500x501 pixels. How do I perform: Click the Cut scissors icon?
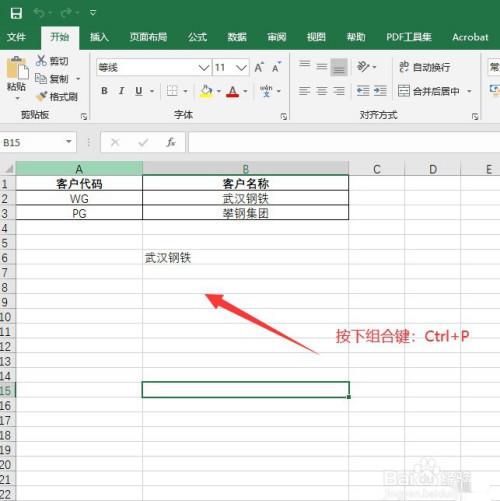point(41,61)
